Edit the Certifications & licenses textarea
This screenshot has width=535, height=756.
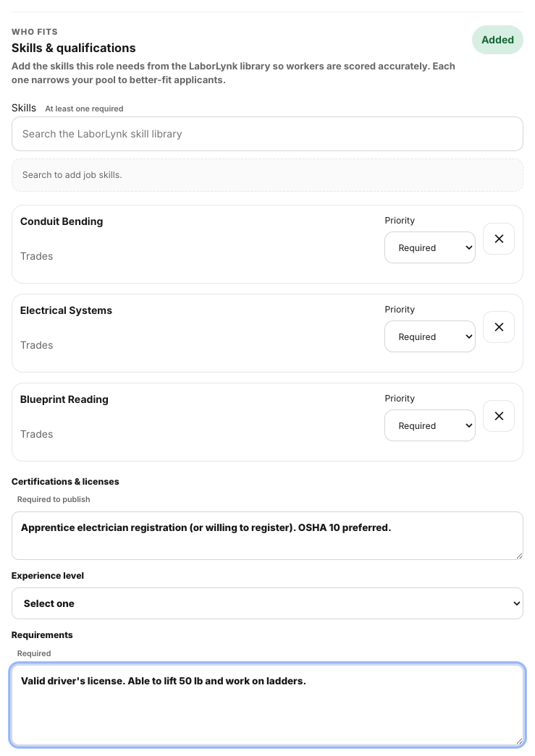[x=267, y=535]
